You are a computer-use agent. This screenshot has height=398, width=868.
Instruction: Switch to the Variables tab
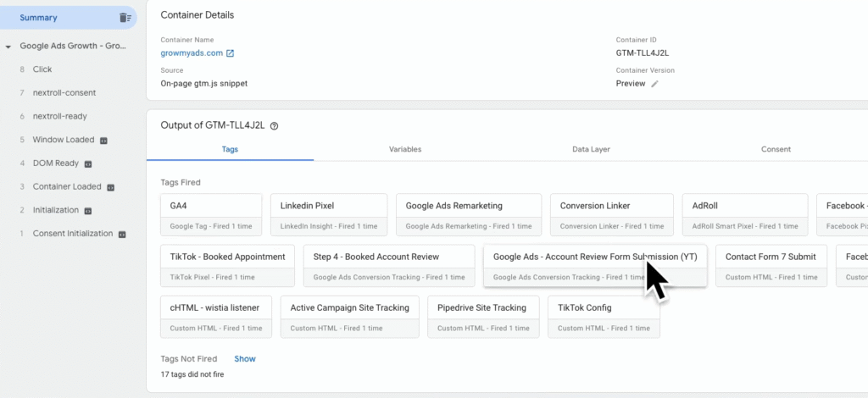tap(404, 149)
